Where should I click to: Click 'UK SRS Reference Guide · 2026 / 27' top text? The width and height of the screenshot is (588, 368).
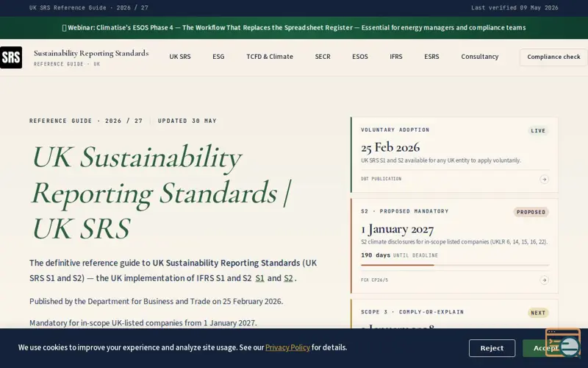point(89,7)
